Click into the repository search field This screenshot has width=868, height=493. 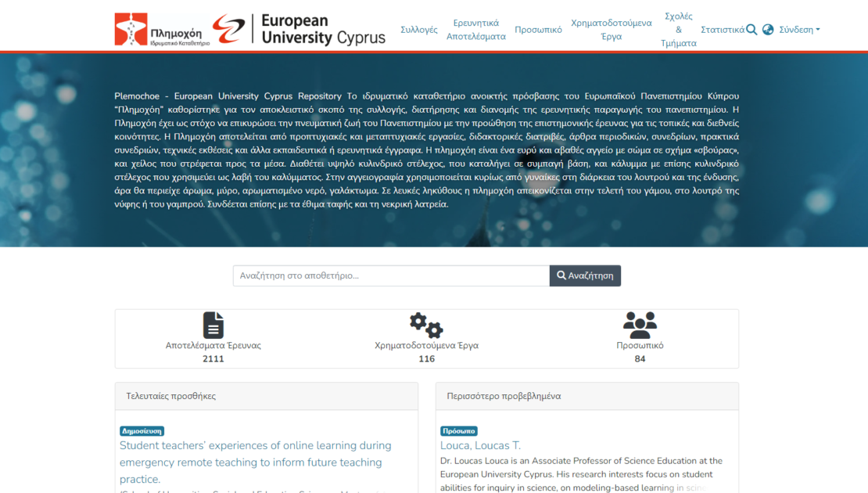pos(391,275)
